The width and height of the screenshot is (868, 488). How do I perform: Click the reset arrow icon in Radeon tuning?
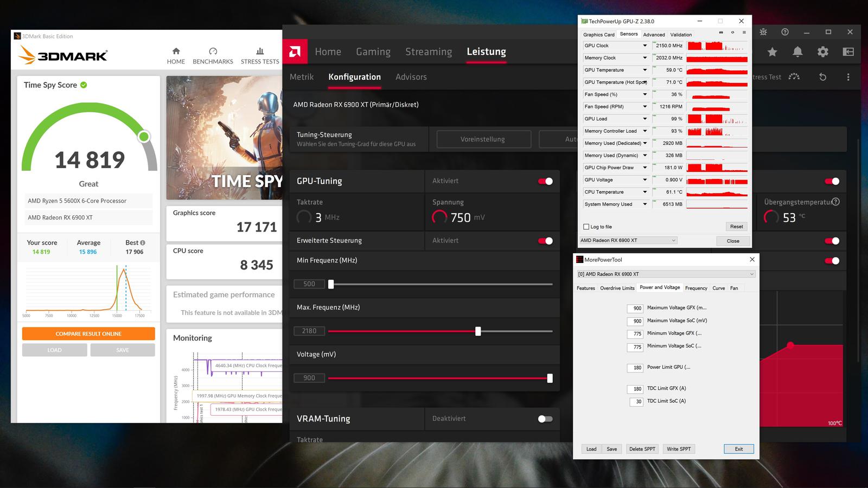pyautogui.click(x=822, y=77)
